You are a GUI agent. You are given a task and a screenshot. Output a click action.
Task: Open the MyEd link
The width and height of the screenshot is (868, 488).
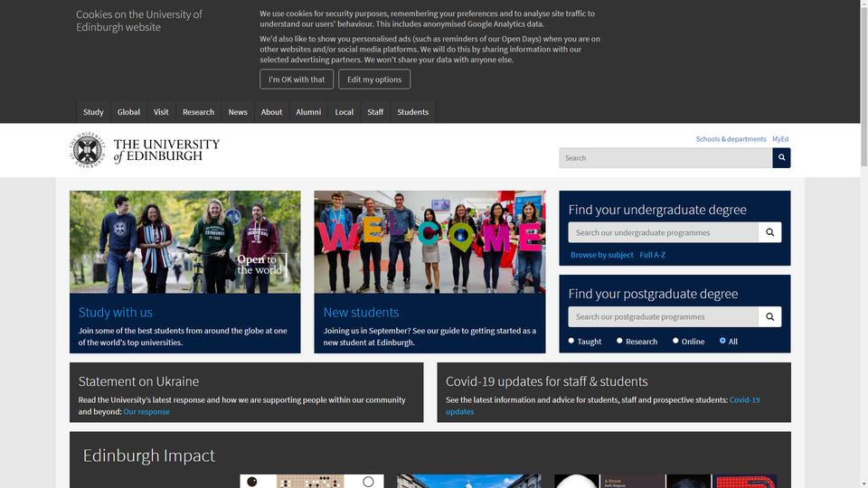[780, 139]
